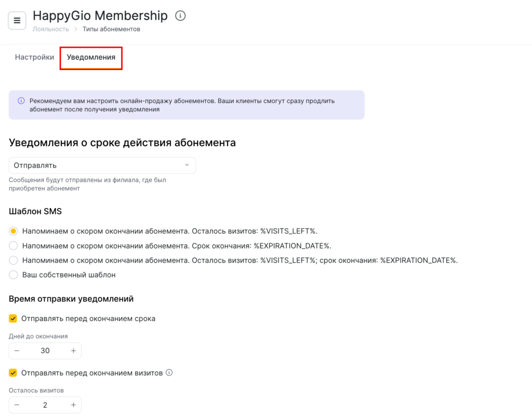Choose template with visits left and expiration date

(14, 260)
